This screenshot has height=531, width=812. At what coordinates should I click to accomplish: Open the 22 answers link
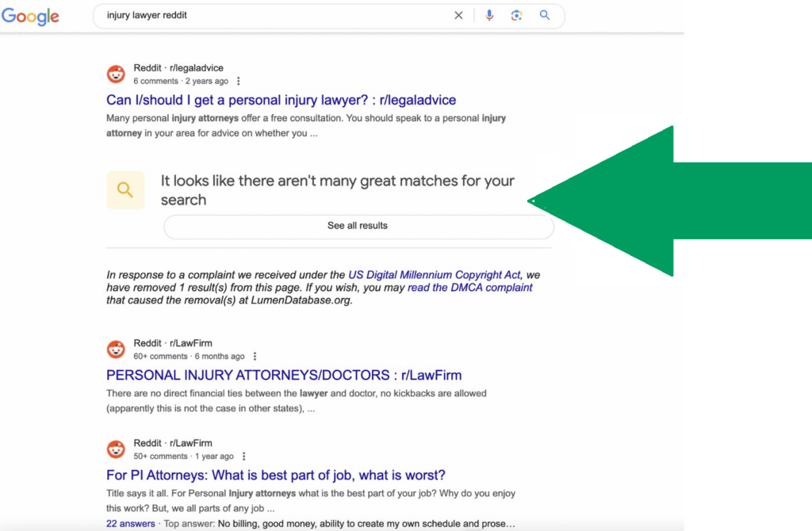tap(131, 524)
